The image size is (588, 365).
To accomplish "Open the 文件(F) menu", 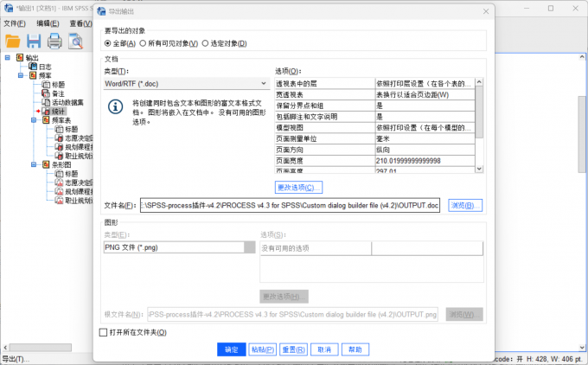I will [x=15, y=23].
